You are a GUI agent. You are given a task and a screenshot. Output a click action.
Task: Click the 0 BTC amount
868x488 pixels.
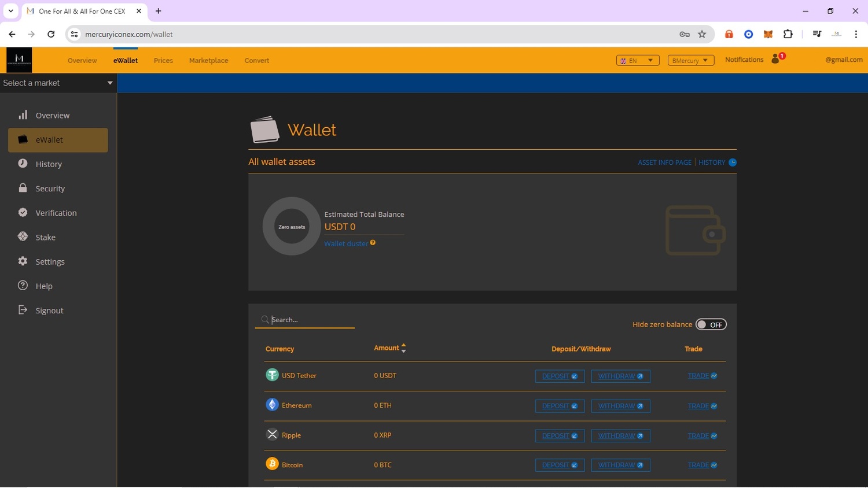(382, 465)
